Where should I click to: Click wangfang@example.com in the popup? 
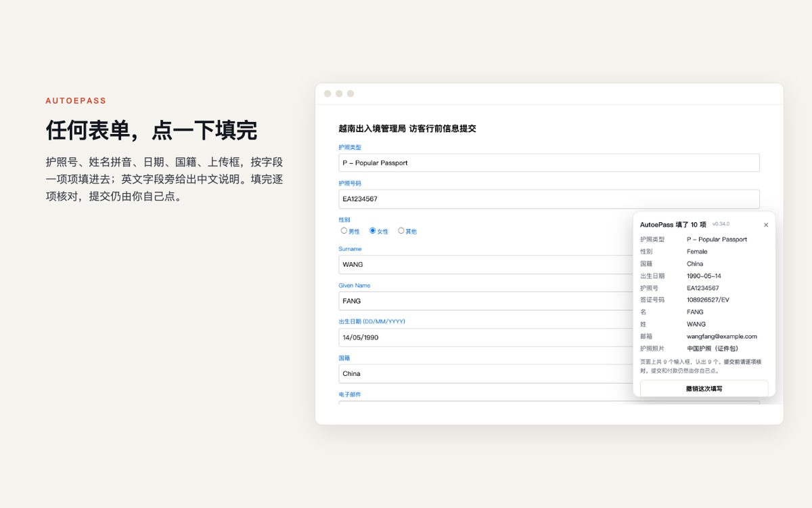point(722,337)
